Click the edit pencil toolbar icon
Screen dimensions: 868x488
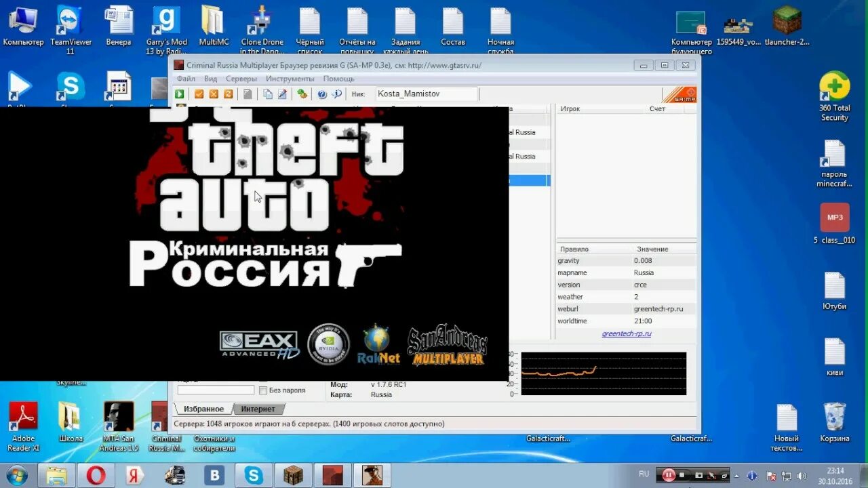(282, 94)
